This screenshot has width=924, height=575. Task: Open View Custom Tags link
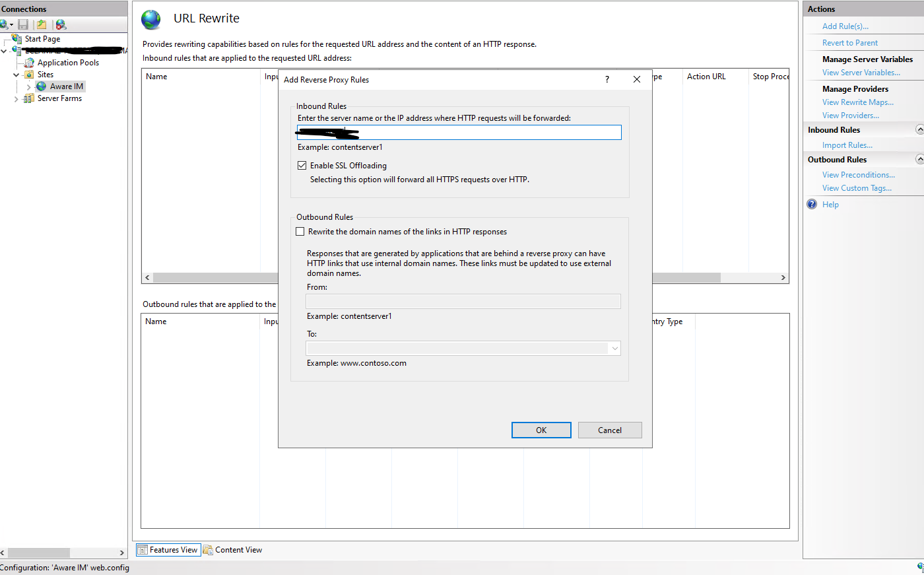pos(857,188)
